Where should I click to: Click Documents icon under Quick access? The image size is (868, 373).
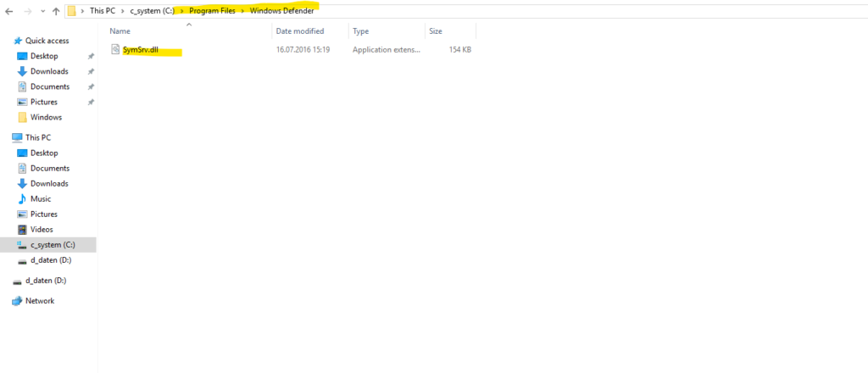22,86
